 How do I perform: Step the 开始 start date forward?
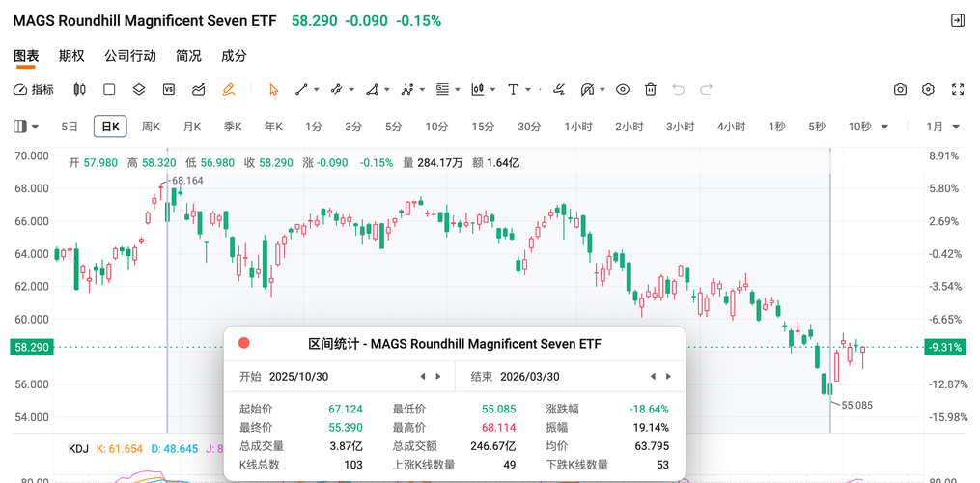[x=439, y=376]
